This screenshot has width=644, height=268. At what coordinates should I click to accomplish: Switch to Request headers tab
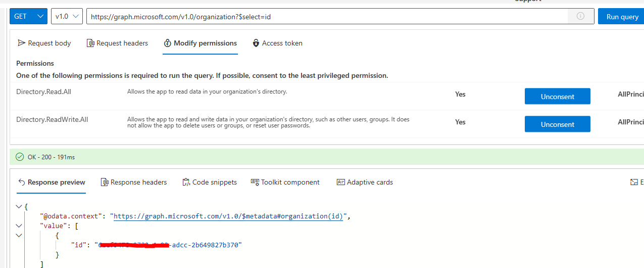tap(117, 43)
